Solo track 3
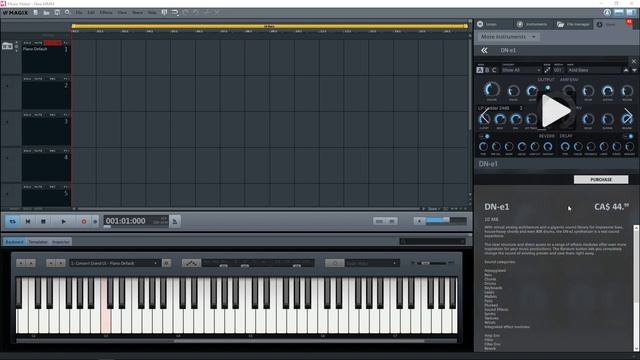This screenshot has width=640, height=360. [27, 115]
